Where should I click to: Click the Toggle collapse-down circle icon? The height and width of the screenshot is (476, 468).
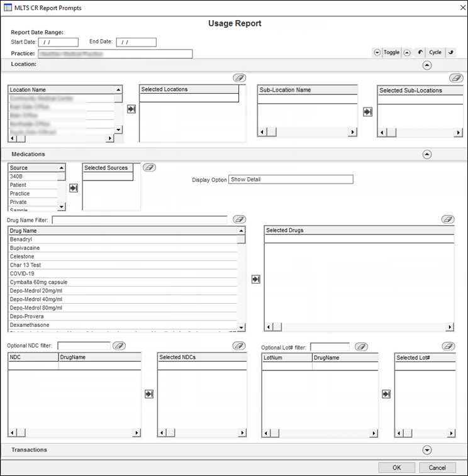click(x=377, y=53)
